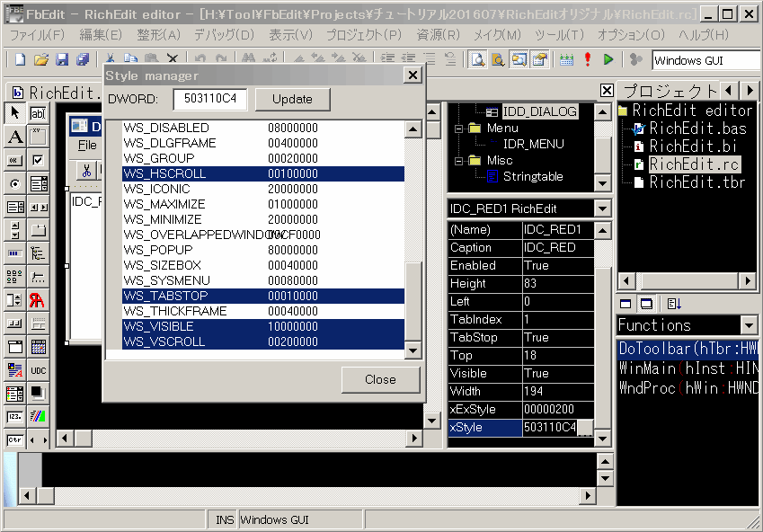
Task: Click the green Run arrow in toolbar
Action: (608, 60)
